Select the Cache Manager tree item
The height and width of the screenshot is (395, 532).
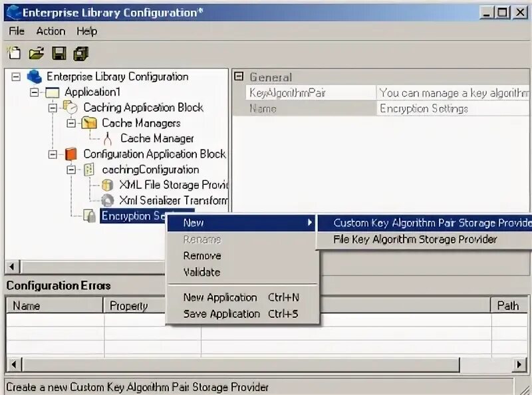tap(157, 138)
